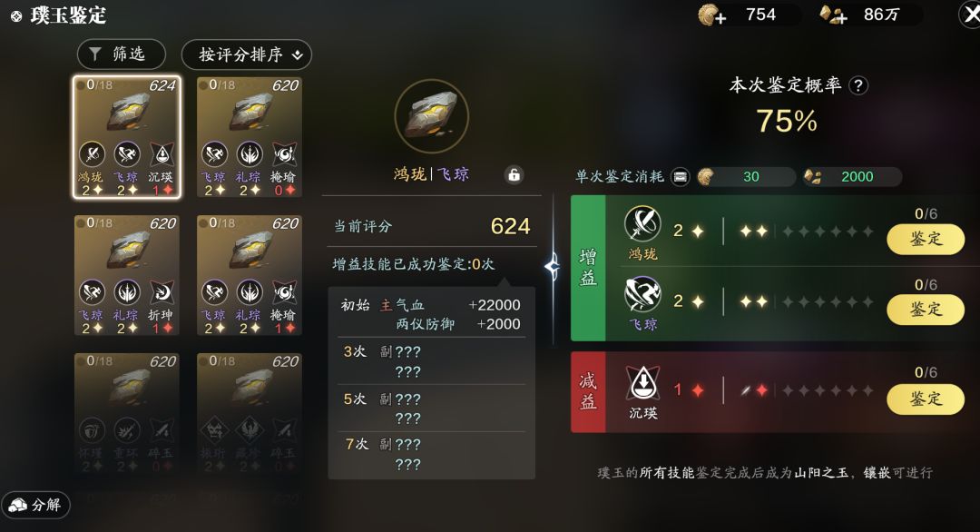Click 鉴定 button for 沉瑛 debuff
This screenshot has width=980, height=532.
[x=926, y=399]
